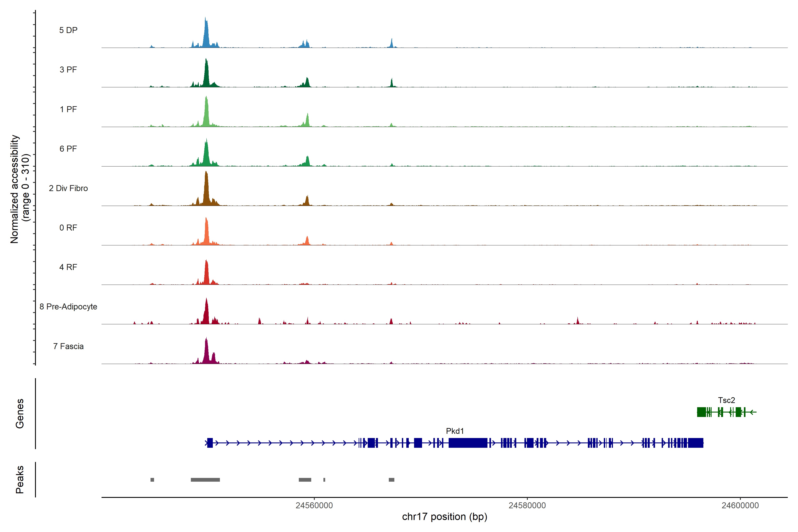
Task: Click the first Pkd1 exon at gene start
Action: point(210,443)
